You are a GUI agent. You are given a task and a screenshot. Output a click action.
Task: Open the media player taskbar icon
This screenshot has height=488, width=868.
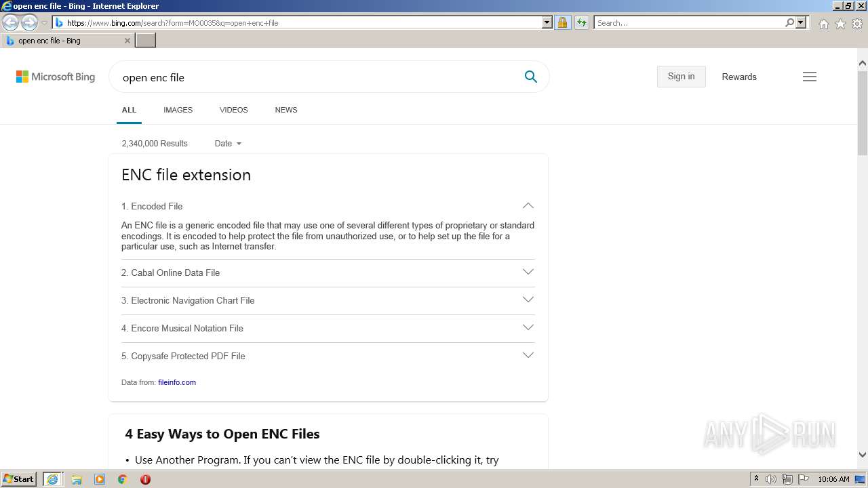(100, 479)
